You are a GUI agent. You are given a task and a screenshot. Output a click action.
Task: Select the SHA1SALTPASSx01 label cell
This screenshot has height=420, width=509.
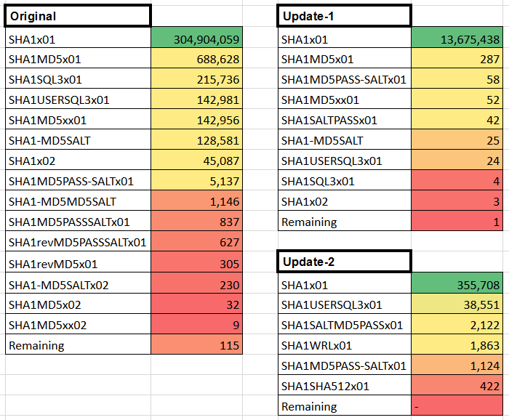pos(345,119)
